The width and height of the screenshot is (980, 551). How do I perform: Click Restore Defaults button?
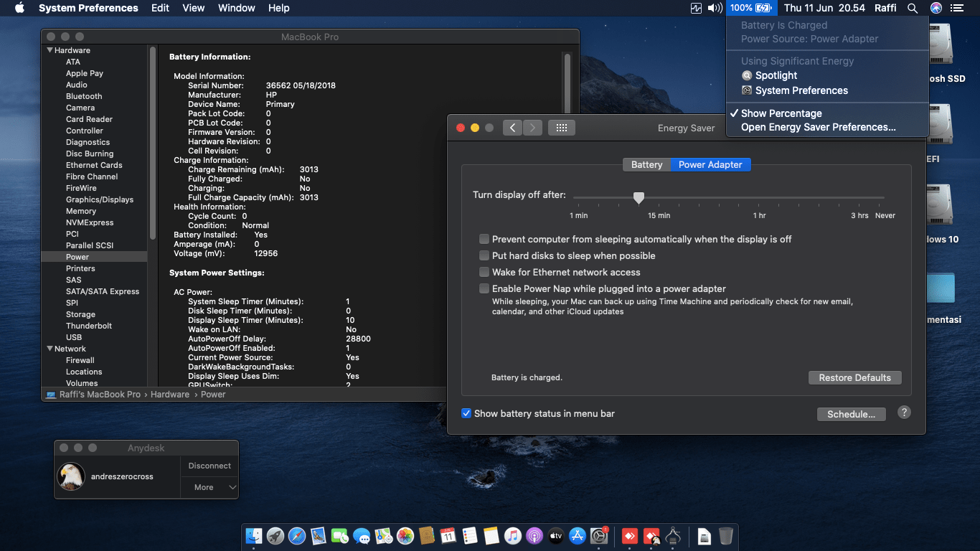[x=854, y=377]
